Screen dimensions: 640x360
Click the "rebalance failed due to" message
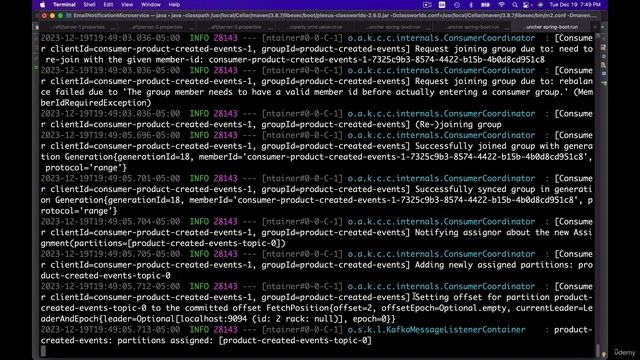317,87
